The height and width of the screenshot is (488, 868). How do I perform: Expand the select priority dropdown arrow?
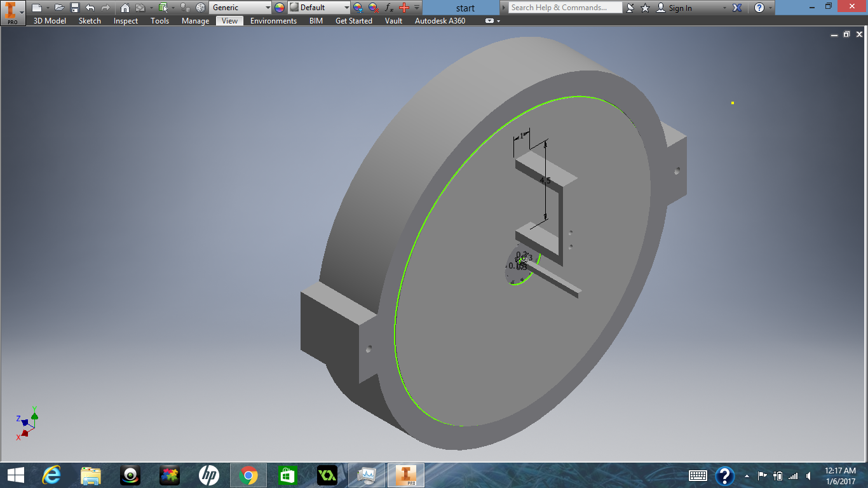(173, 8)
